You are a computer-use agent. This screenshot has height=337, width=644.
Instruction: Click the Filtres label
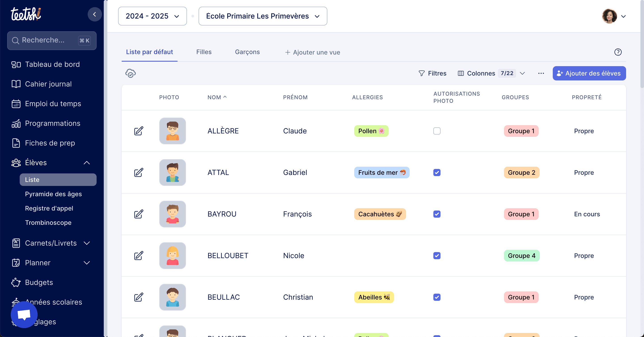pyautogui.click(x=437, y=74)
